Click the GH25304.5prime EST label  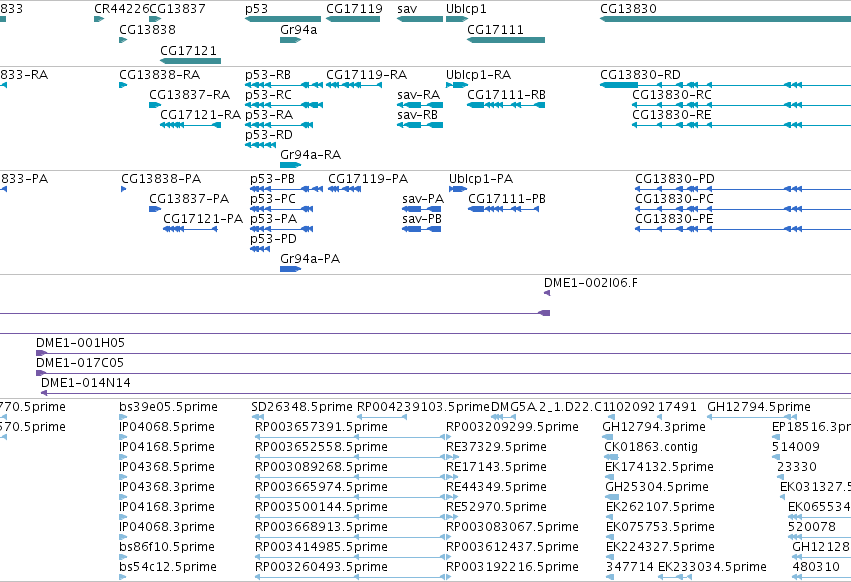pyautogui.click(x=657, y=487)
